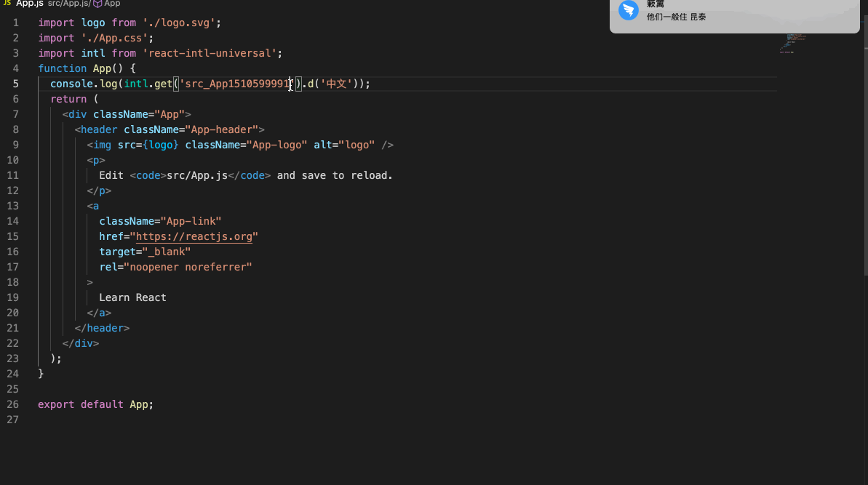Click line number 27 in gutter
Viewport: 868px width, 485px height.
tap(12, 420)
